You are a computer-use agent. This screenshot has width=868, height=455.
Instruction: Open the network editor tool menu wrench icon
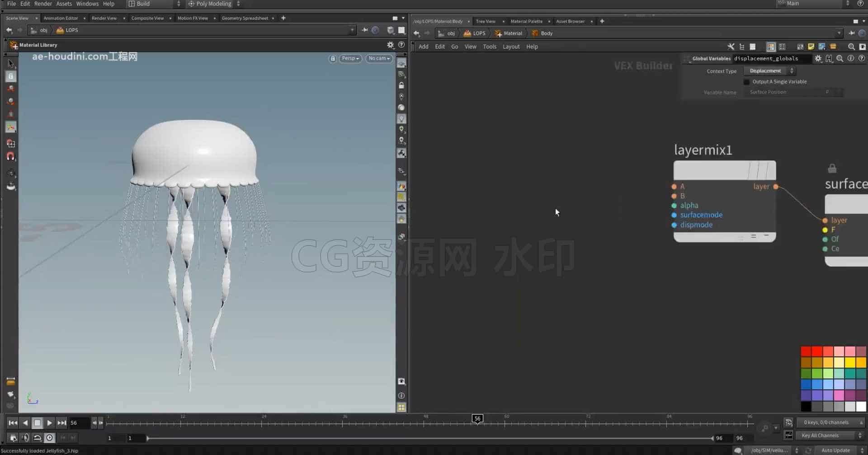(x=731, y=47)
